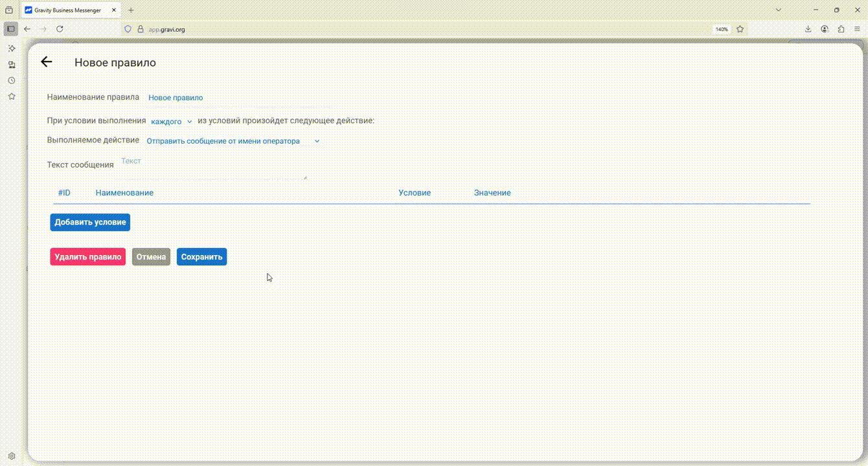Click the back arrow beside Новое правило

click(46, 62)
